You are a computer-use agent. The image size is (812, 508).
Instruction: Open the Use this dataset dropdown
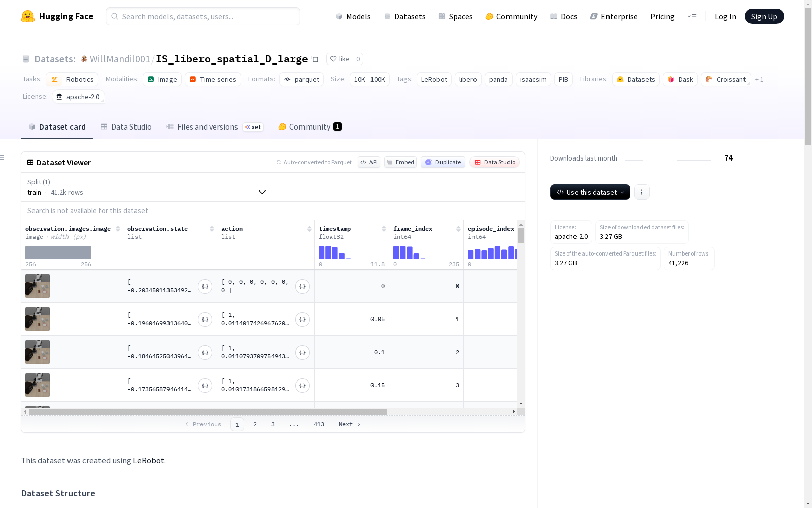click(x=590, y=192)
